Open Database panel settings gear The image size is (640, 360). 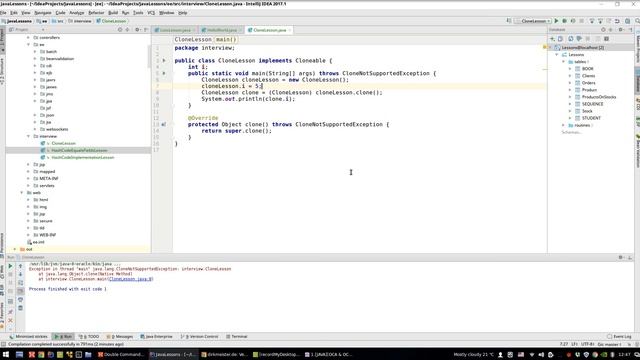621,30
